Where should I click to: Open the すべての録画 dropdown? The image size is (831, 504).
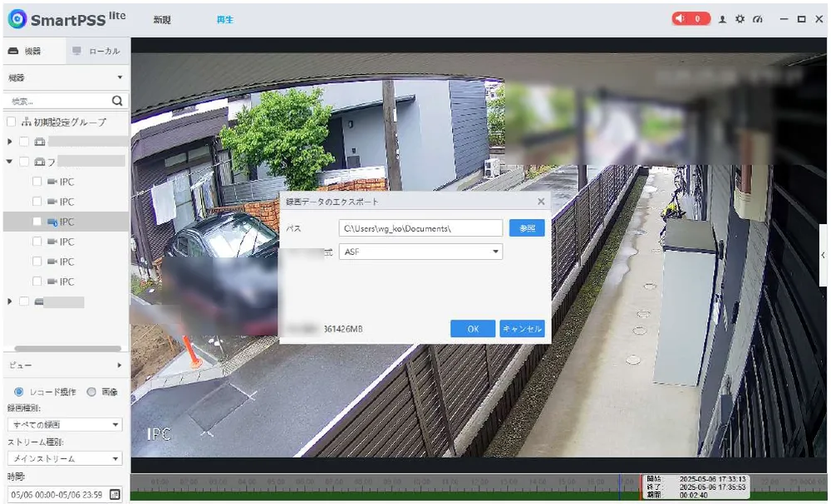pyautogui.click(x=65, y=424)
